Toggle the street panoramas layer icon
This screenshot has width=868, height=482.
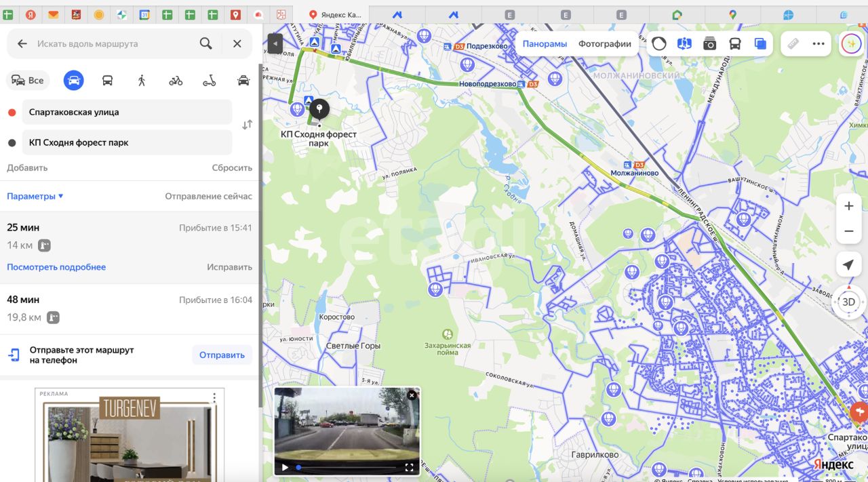click(x=684, y=44)
